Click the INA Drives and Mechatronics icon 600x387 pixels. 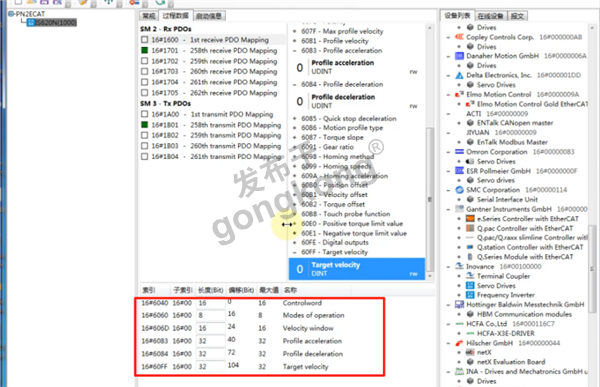459,371
